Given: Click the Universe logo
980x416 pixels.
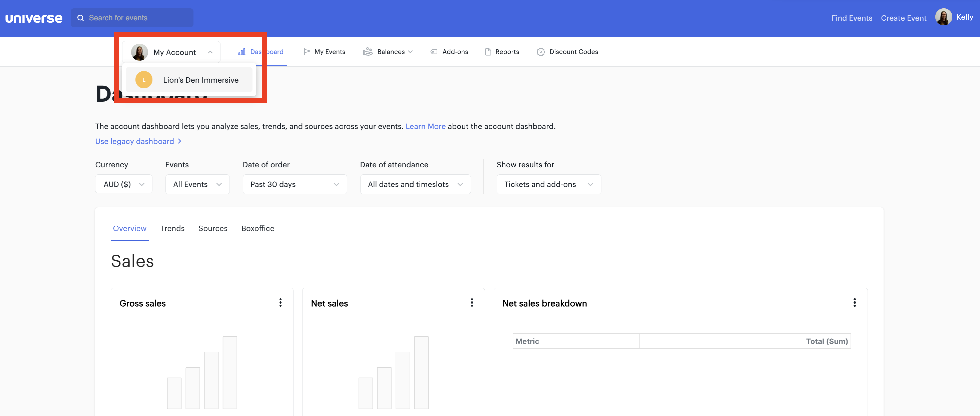Looking at the screenshot, I should (33, 18).
